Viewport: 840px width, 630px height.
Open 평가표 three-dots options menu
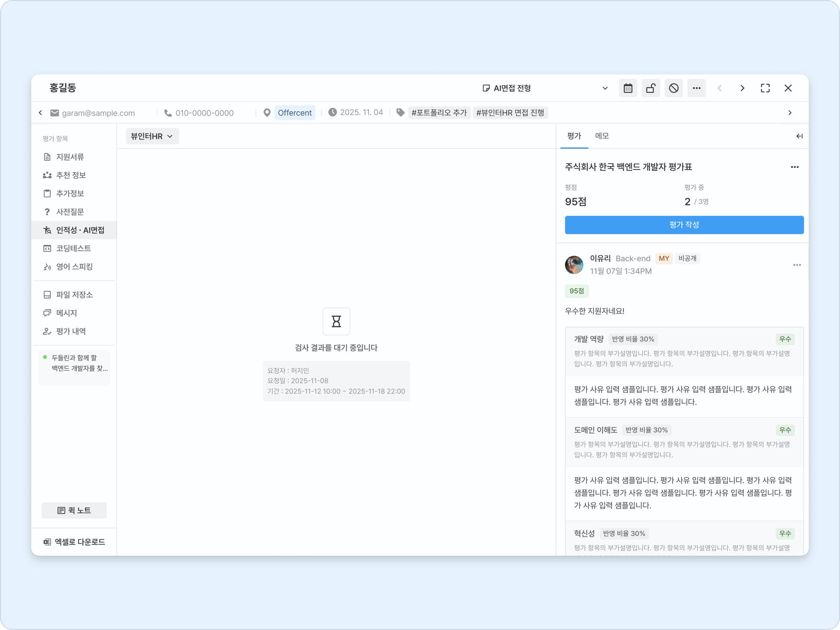pos(794,167)
